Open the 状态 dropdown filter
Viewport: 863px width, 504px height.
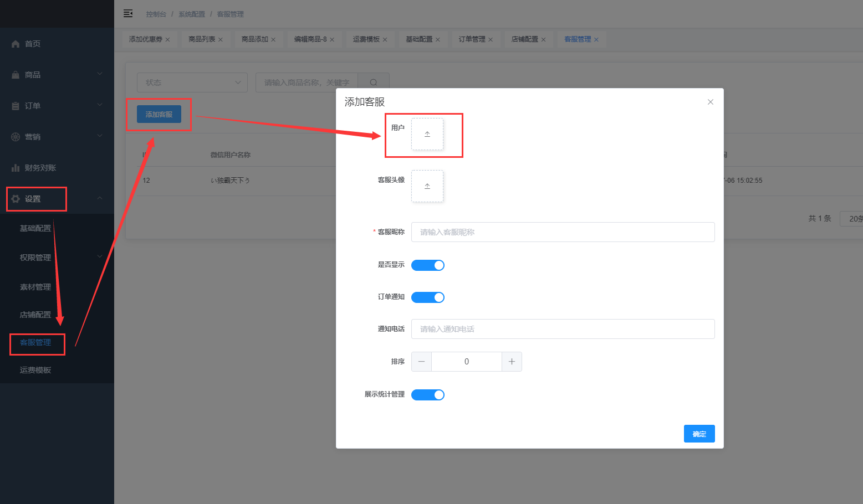192,83
